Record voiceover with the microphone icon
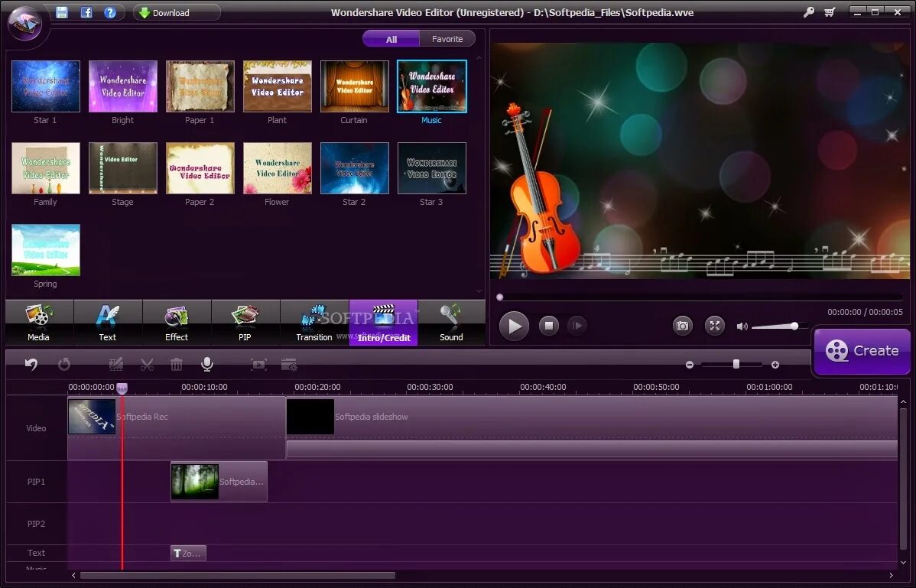Screen dimensions: 916x588 (206, 365)
